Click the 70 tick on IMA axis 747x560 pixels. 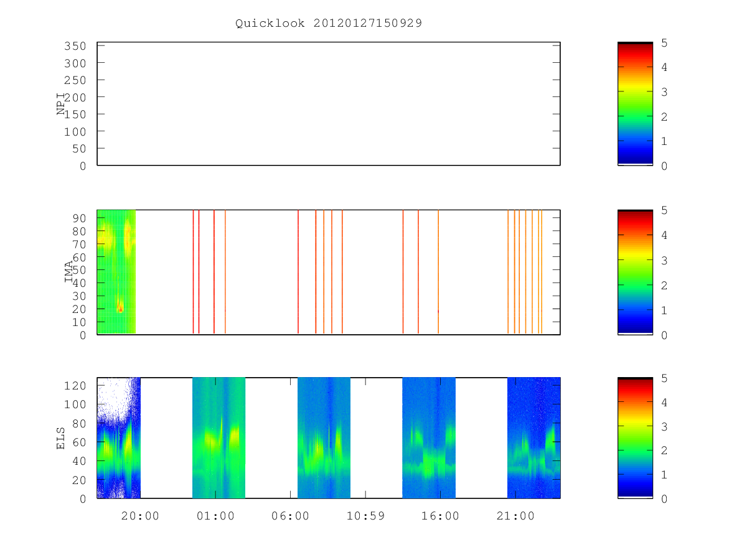79,244
